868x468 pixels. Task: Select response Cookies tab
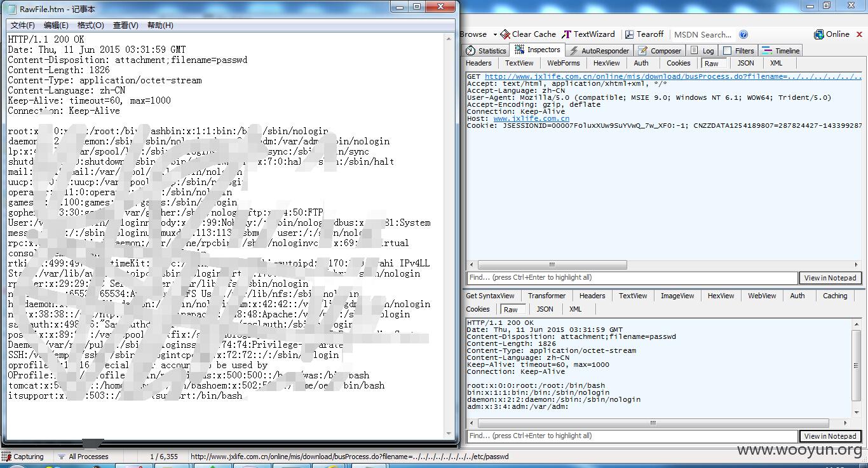point(478,309)
